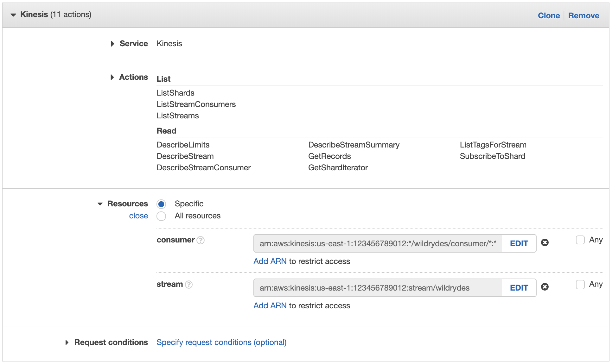The width and height of the screenshot is (612, 364).
Task: Click the ListStreamConsumers action
Action: [196, 104]
